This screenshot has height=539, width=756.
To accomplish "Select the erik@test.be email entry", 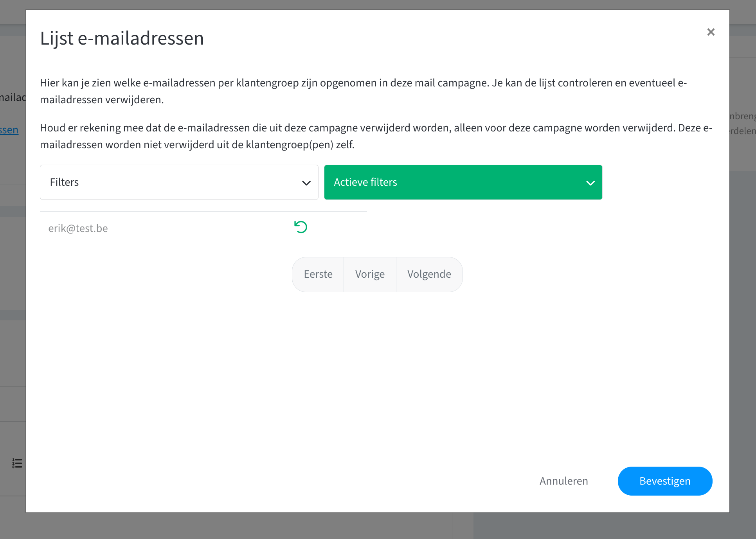I will [x=78, y=228].
